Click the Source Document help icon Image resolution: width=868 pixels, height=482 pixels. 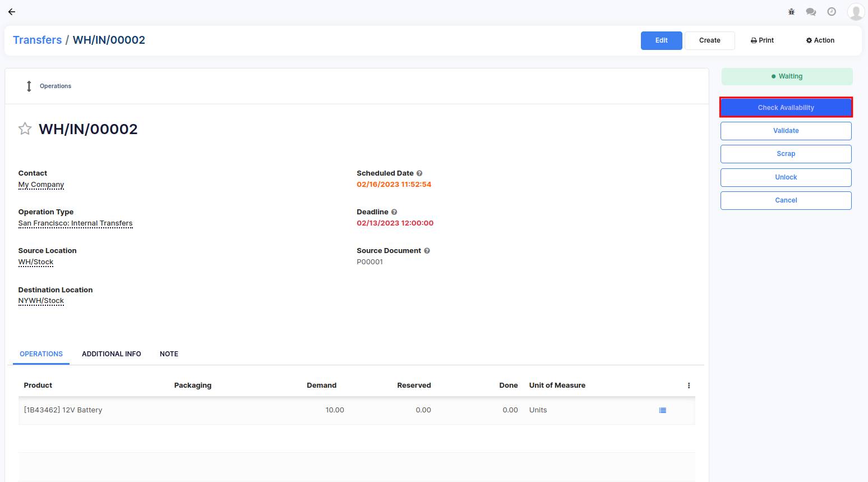click(x=427, y=251)
